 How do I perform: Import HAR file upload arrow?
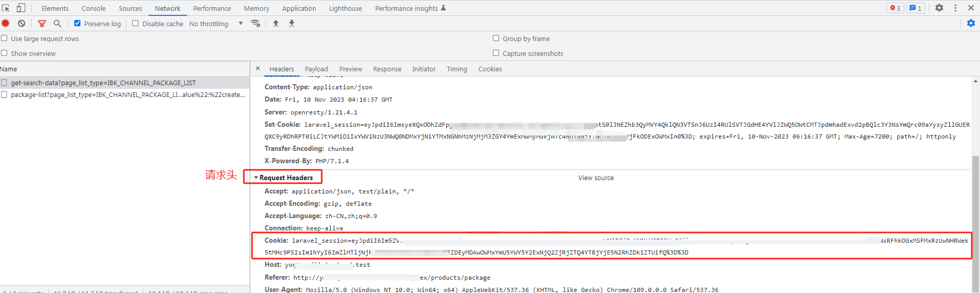pyautogui.click(x=276, y=23)
